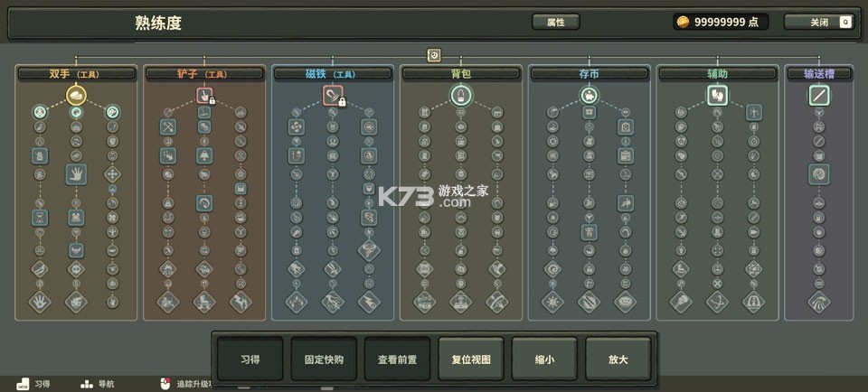This screenshot has width=868, height=392.
Task: Pick the handprint diamond node at 双手 bottom
Action: [40, 303]
